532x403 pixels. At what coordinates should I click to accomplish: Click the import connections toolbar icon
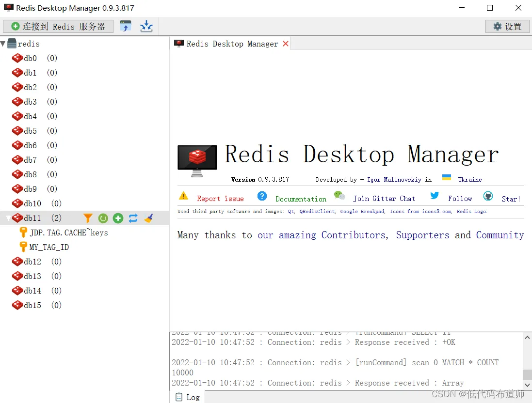click(146, 26)
